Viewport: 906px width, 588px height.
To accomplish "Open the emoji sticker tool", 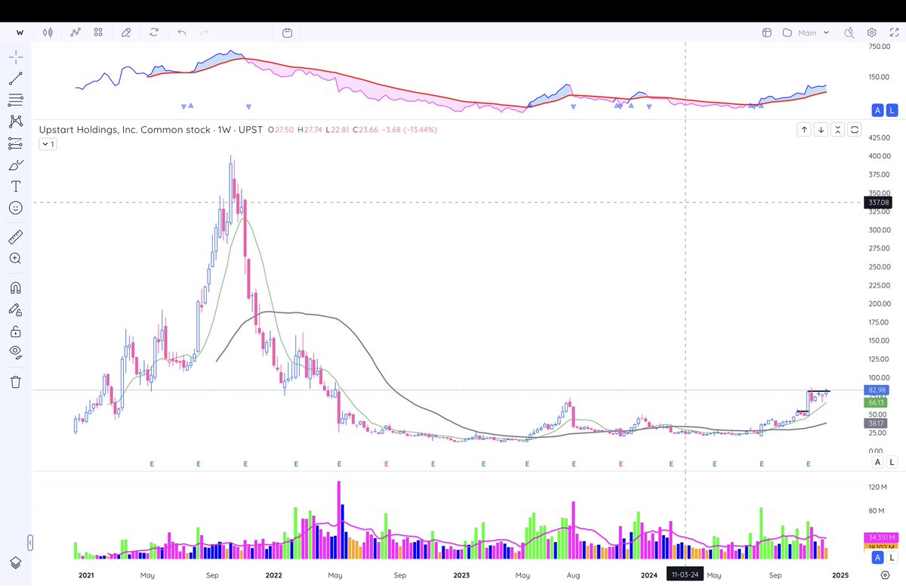I will (16, 207).
